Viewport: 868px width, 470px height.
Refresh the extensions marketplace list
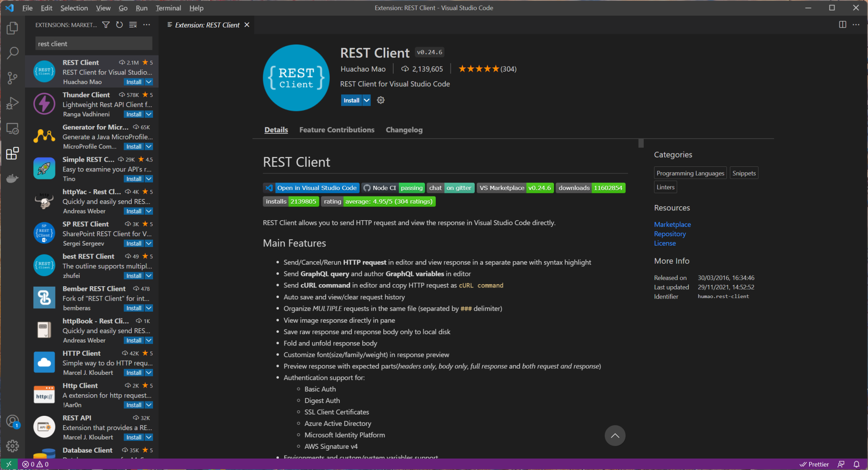pyautogui.click(x=119, y=25)
